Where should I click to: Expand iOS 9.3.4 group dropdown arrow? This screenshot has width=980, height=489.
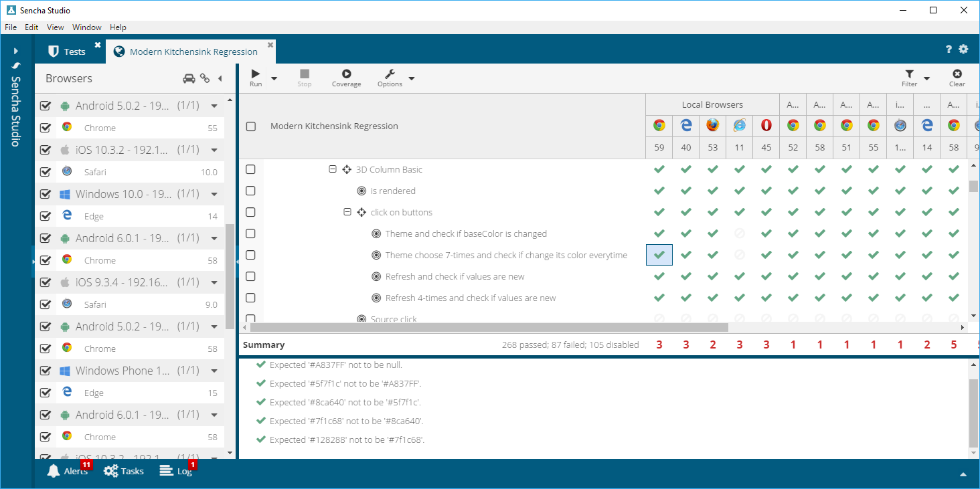coord(214,283)
